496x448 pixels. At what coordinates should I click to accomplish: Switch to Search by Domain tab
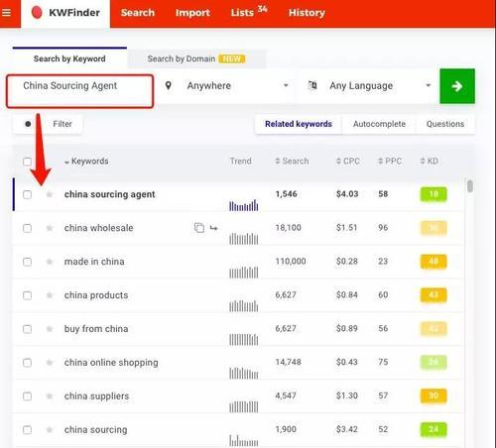pyautogui.click(x=196, y=58)
